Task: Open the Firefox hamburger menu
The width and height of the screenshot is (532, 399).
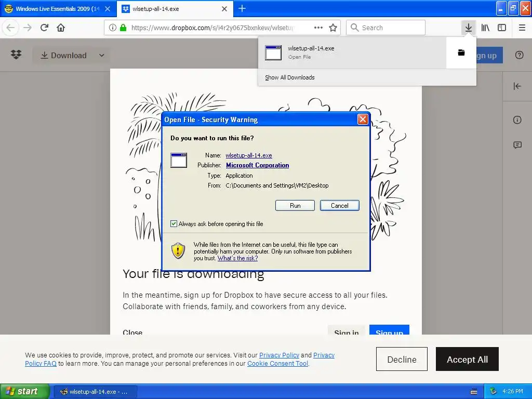Action: click(x=522, y=28)
